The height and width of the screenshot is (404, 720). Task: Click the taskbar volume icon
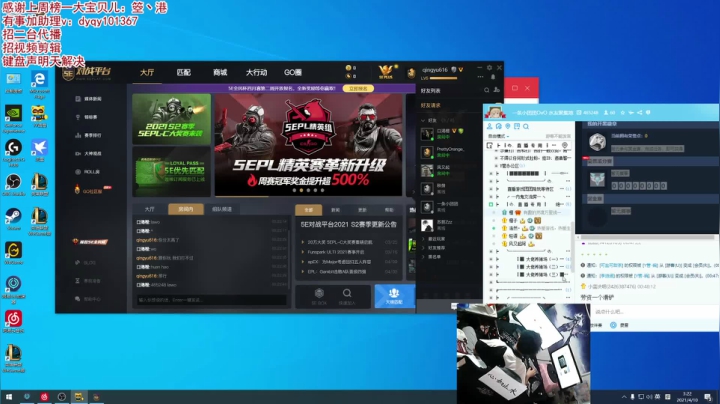click(649, 397)
